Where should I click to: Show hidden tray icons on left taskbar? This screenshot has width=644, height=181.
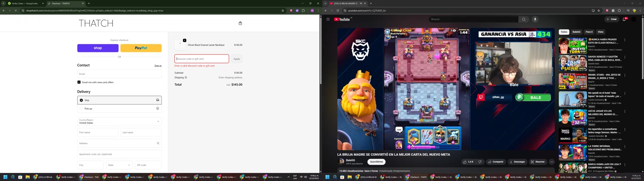click(x=289, y=177)
